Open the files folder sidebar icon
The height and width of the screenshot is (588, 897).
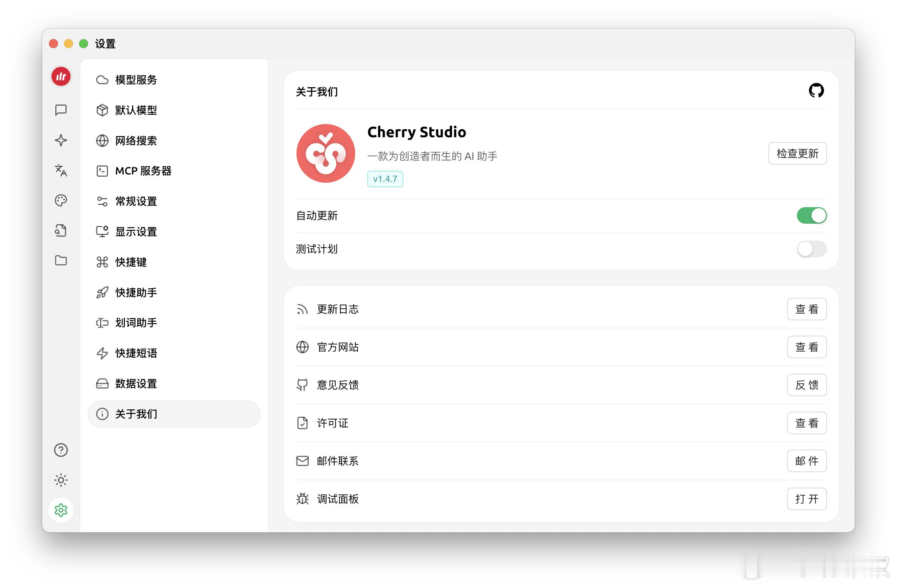point(61,260)
